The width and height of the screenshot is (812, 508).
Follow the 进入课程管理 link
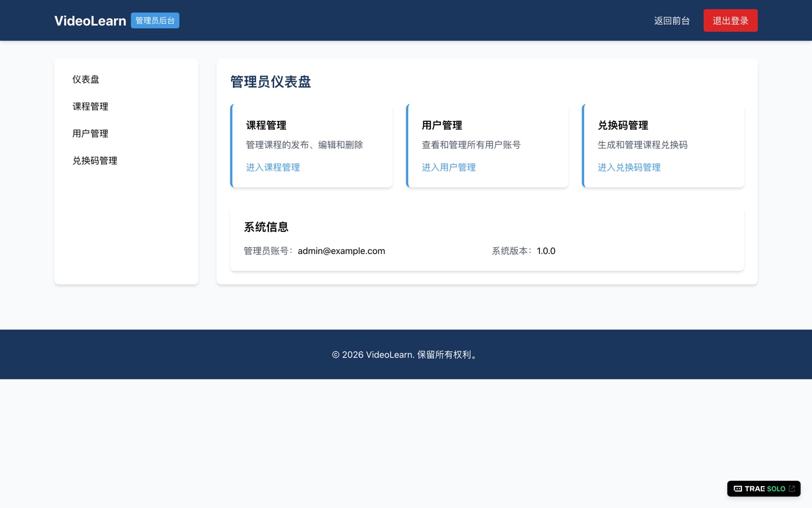pos(273,168)
